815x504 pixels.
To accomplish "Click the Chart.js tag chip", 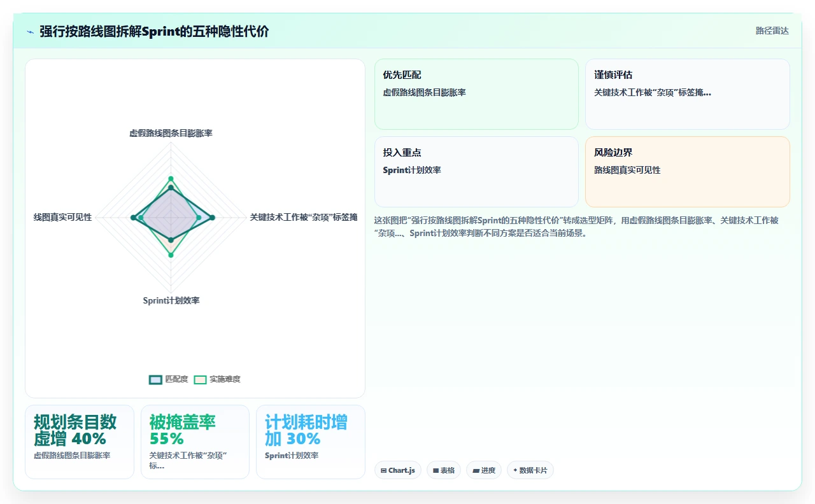I will (398, 470).
